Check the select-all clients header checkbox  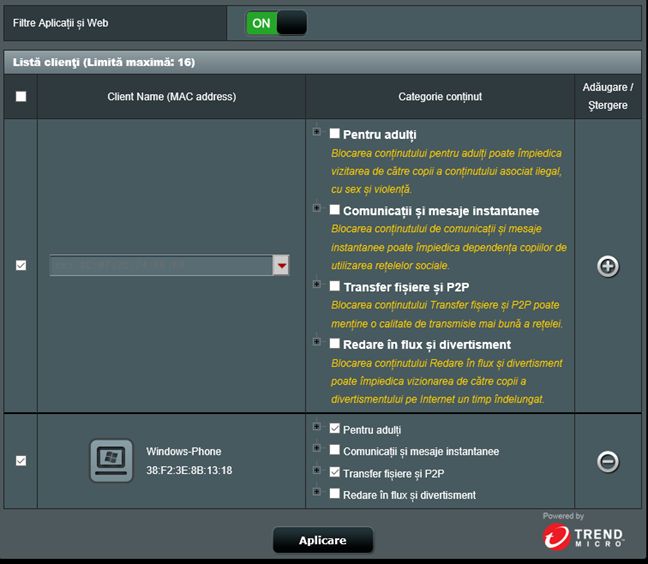pos(21,96)
